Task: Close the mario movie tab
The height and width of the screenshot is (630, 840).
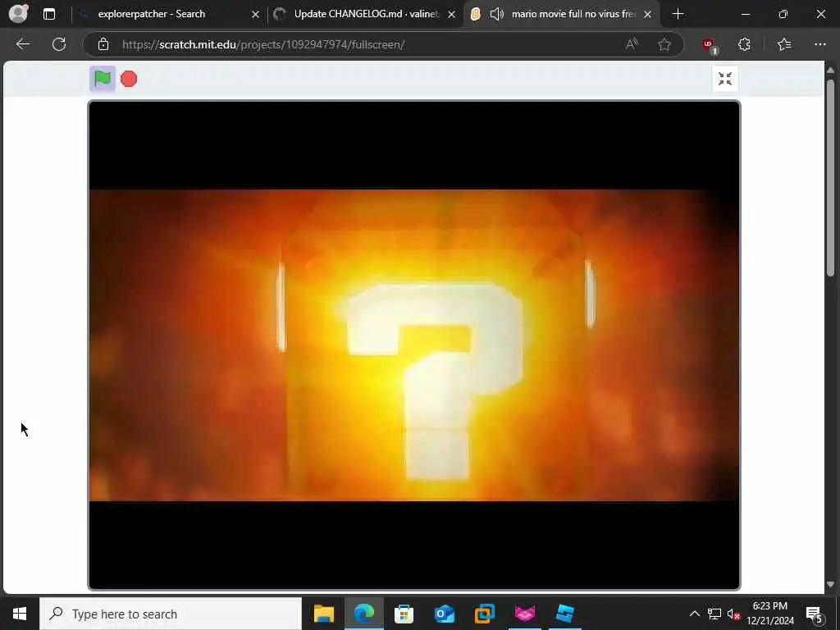Action: (648, 15)
